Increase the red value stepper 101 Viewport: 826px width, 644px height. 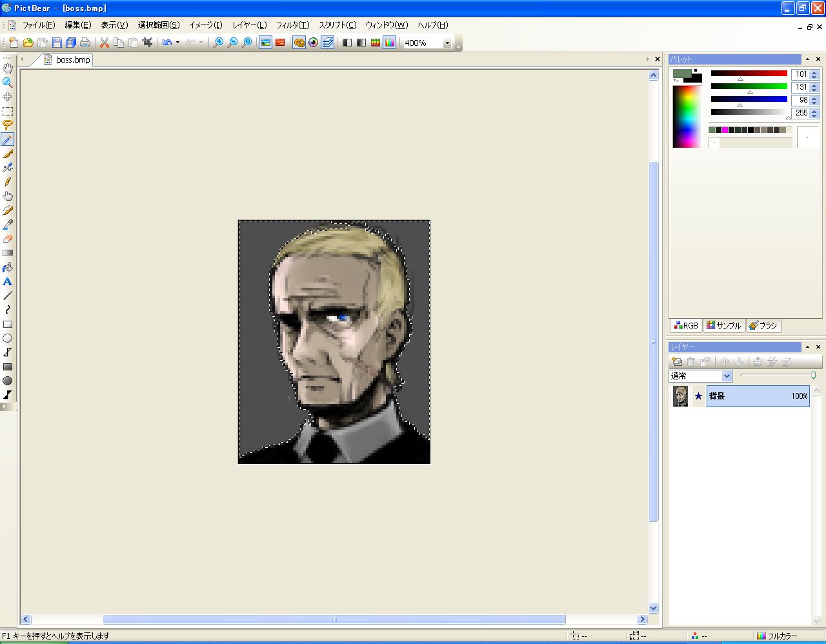coord(814,72)
